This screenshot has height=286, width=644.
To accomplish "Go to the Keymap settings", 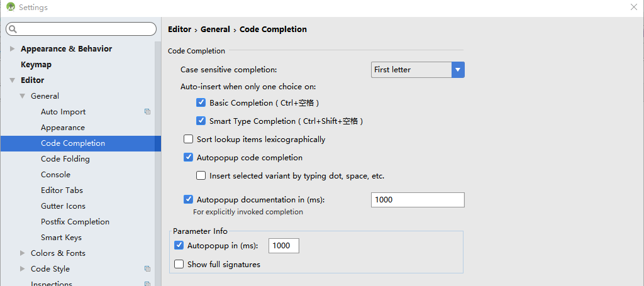I will [x=36, y=64].
